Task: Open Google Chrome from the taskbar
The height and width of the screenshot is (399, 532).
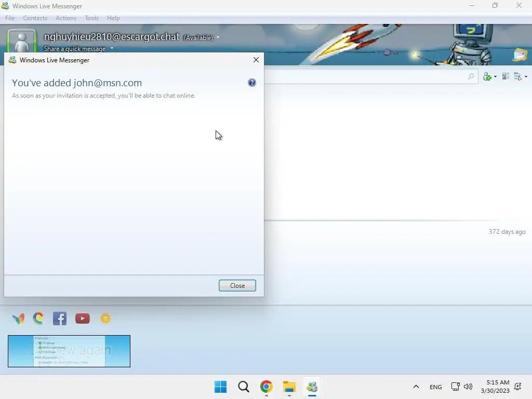Action: click(x=267, y=387)
